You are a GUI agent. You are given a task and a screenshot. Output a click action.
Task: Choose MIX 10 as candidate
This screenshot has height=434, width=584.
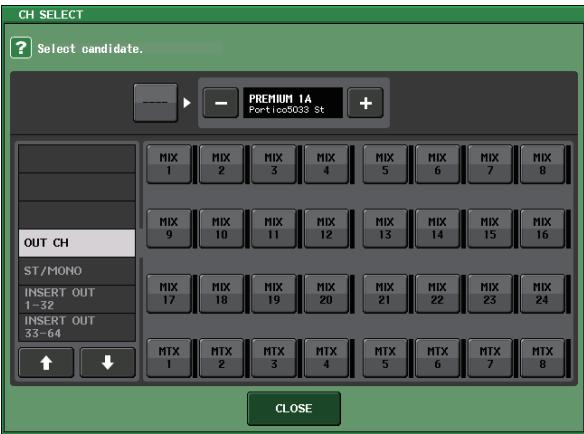click(x=222, y=229)
